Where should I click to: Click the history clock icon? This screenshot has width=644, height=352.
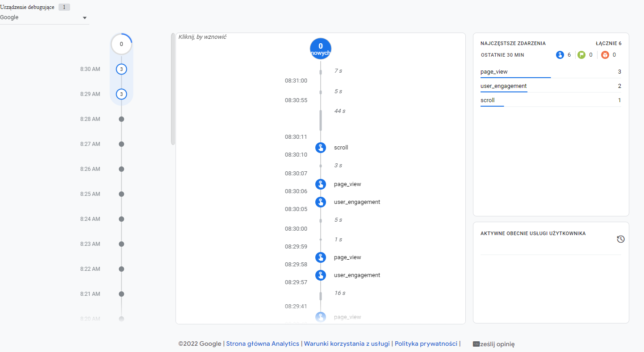(x=620, y=239)
